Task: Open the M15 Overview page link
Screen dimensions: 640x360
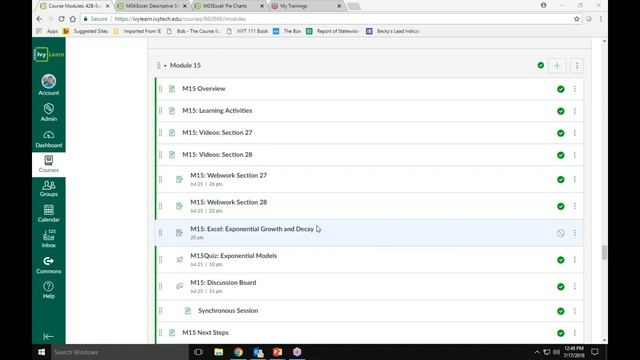Action: (204, 89)
